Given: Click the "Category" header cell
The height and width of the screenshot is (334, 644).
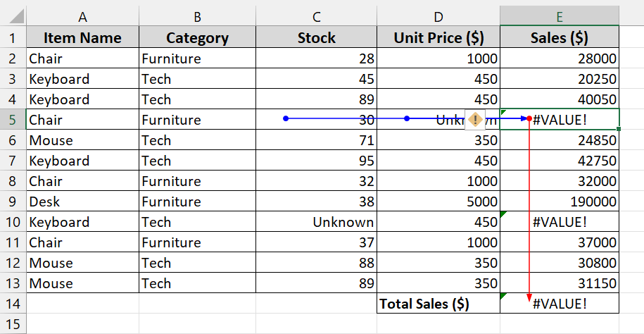Looking at the screenshot, I should (197, 38).
